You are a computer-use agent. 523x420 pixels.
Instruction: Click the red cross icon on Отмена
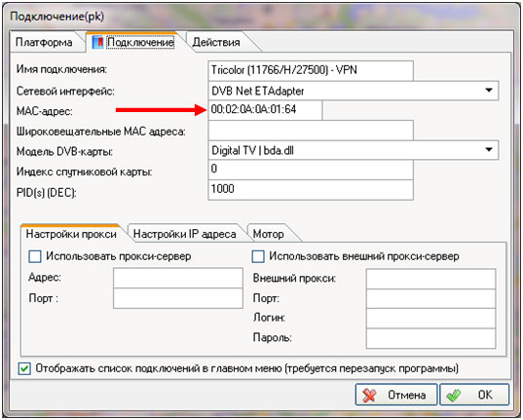point(369,396)
